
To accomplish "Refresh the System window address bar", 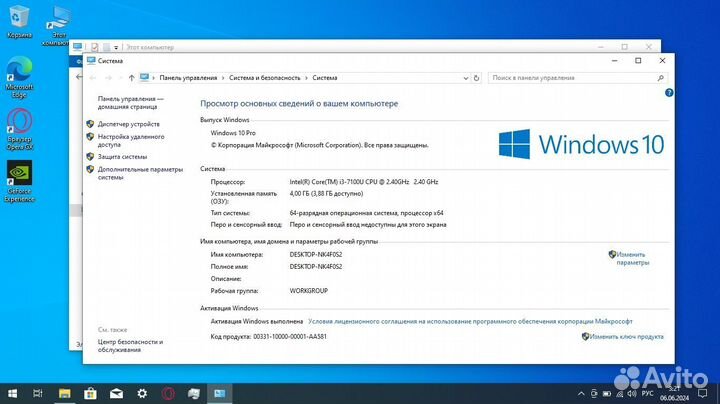I will tap(476, 78).
